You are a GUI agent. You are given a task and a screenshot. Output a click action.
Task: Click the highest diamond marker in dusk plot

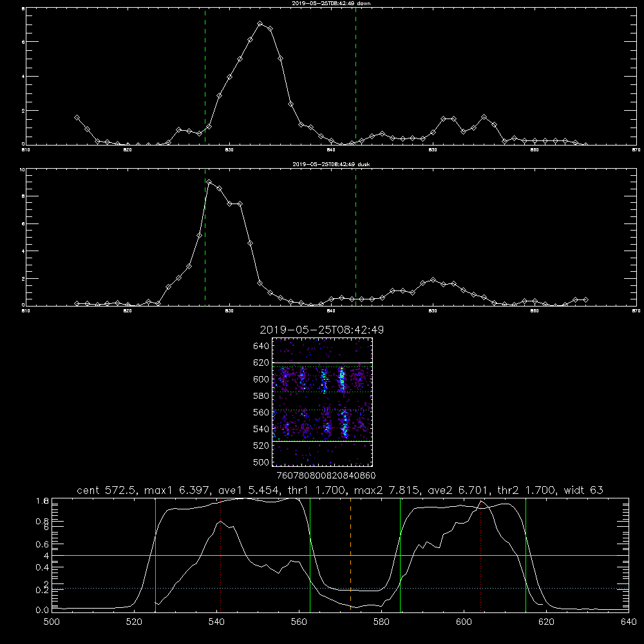point(209,182)
